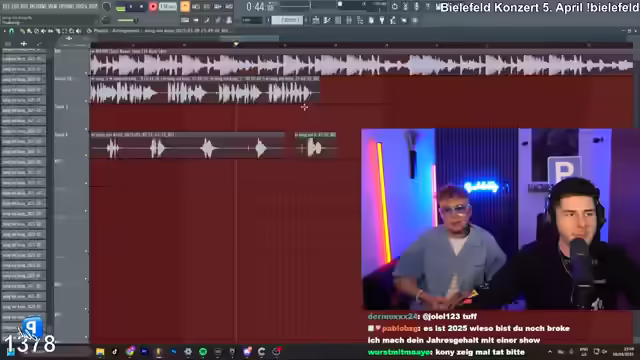Toggle the Browser view toolbar icon

(360, 20)
